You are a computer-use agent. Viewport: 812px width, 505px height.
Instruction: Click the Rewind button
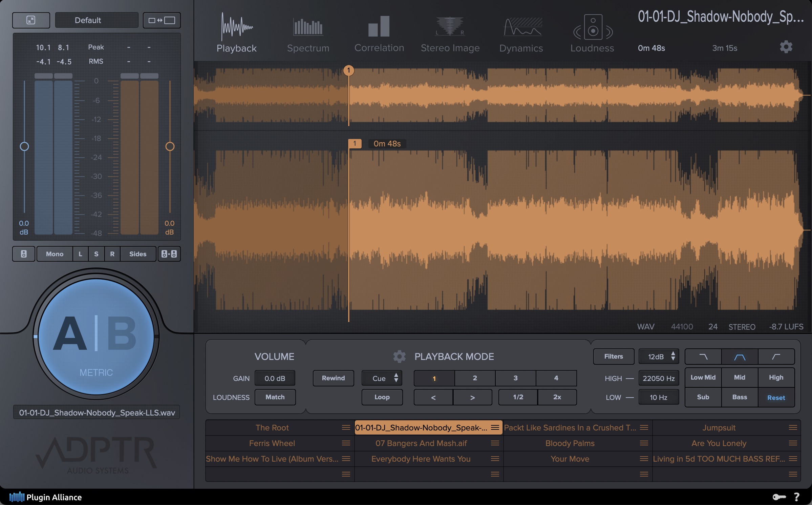333,378
